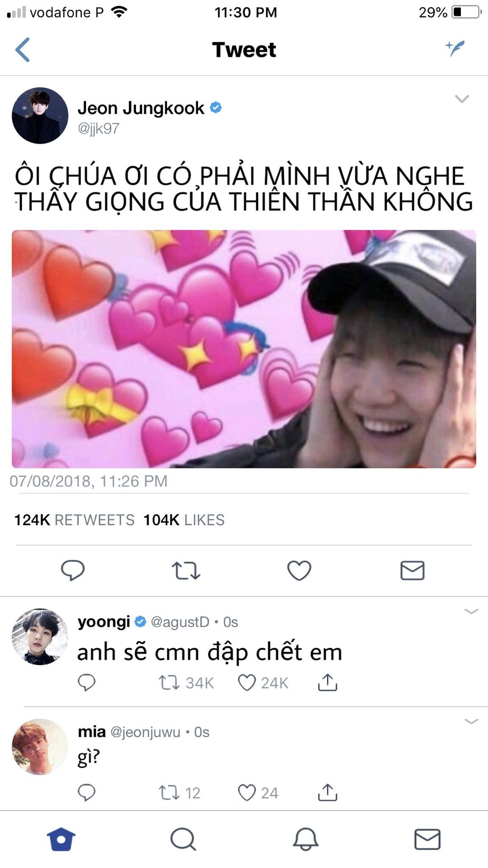This screenshot has width=488, height=868.
Task: Expand options chevron on yoongi's reply
Action: [x=471, y=611]
